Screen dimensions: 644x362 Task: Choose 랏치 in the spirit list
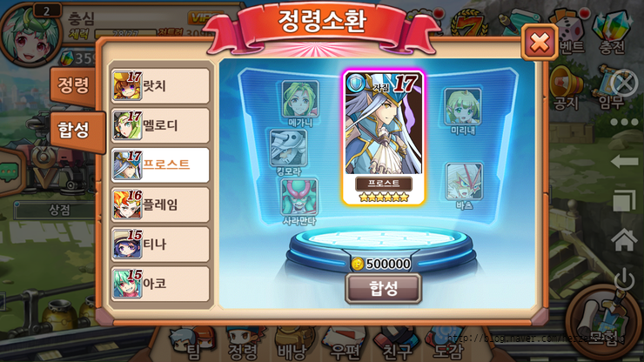[160, 86]
